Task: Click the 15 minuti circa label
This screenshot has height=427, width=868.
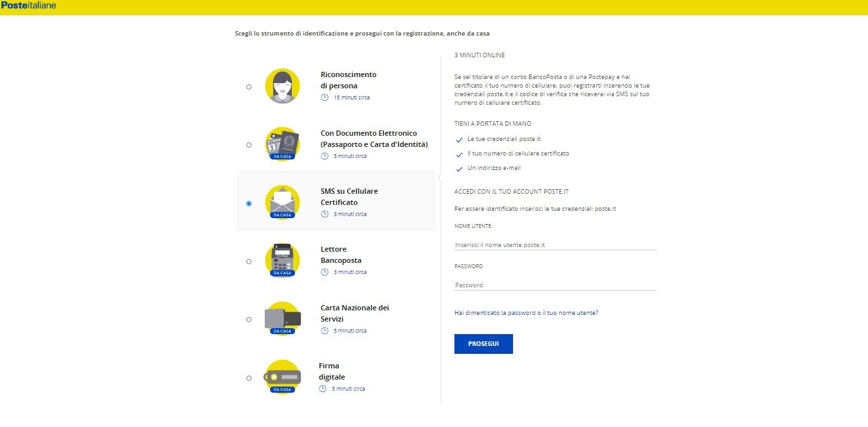Action: 352,98
